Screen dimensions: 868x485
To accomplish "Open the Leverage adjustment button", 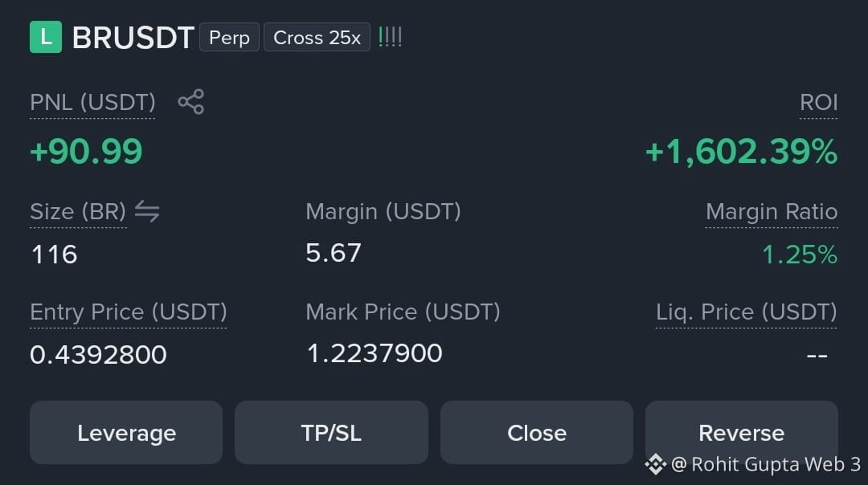I will point(126,433).
